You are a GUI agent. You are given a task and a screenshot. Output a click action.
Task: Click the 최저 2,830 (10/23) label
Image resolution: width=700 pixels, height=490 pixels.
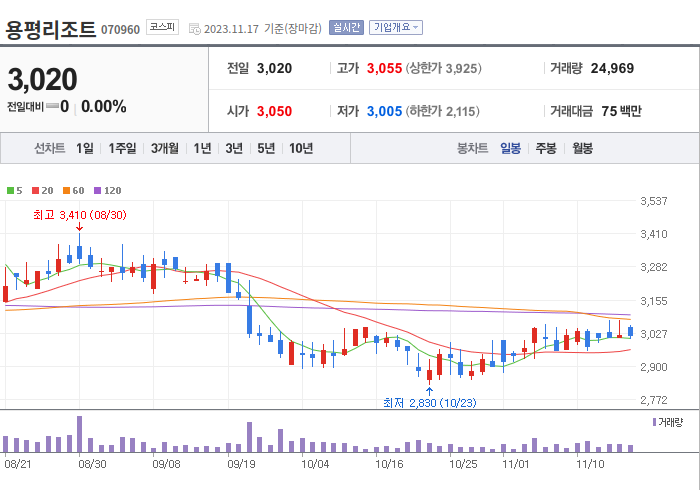[429, 403]
